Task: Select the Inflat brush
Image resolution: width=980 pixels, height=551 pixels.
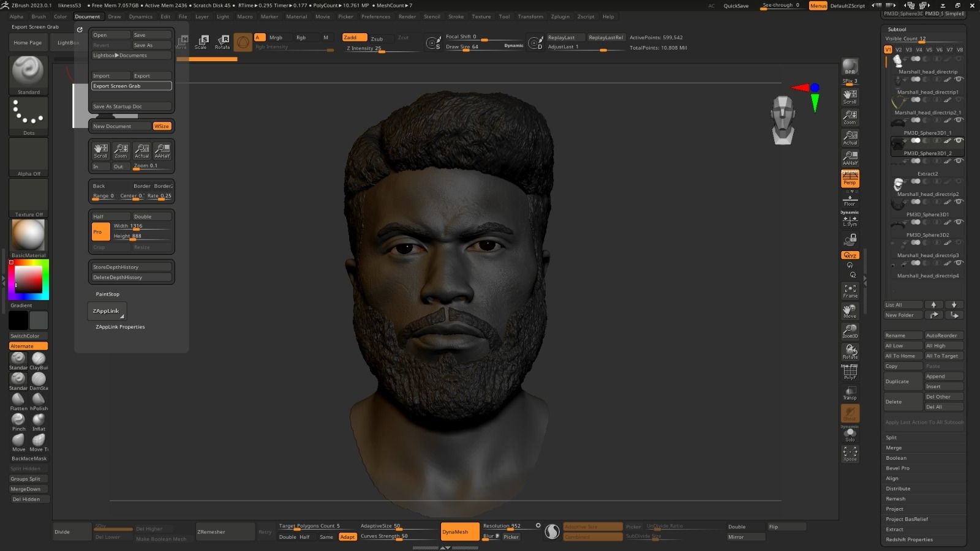Action: click(x=39, y=422)
